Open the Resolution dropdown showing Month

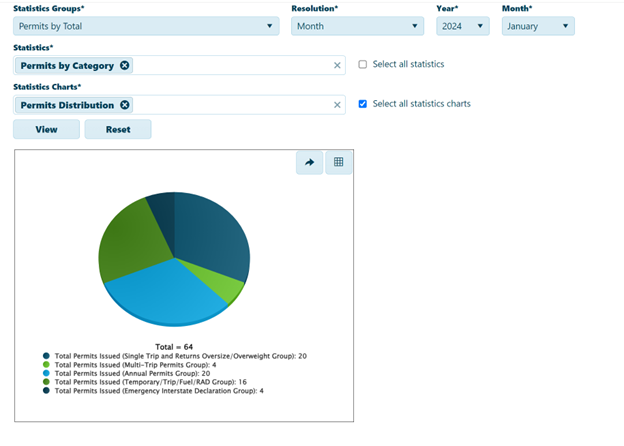point(357,26)
